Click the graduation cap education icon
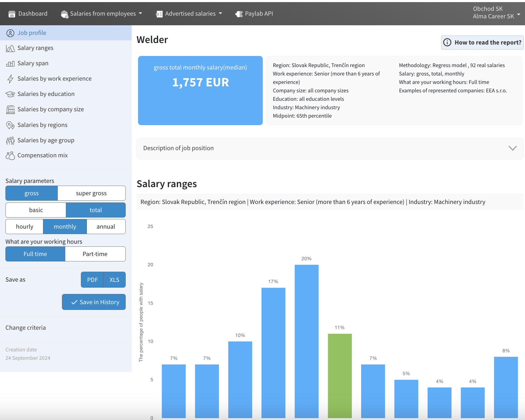Viewport: 525px width, 420px height. [10, 94]
